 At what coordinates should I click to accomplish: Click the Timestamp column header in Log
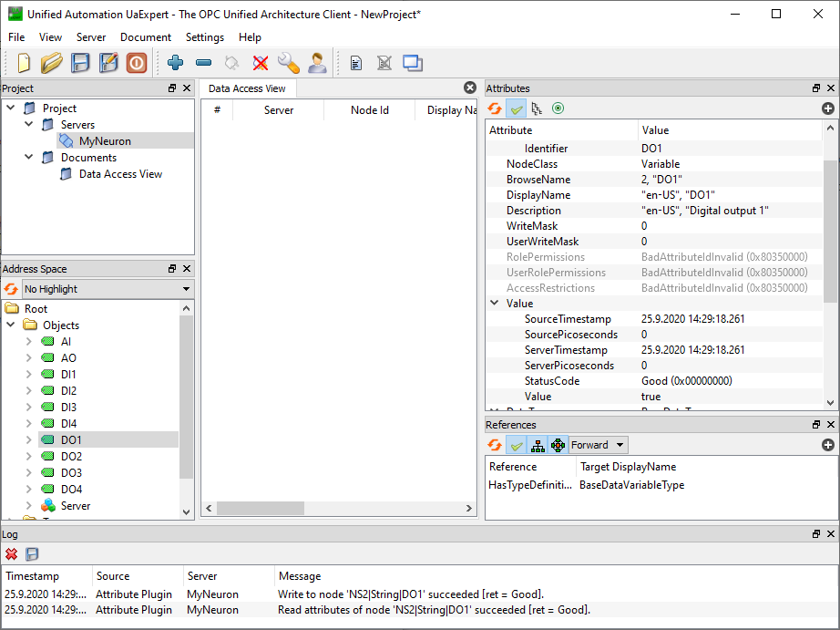pos(47,576)
